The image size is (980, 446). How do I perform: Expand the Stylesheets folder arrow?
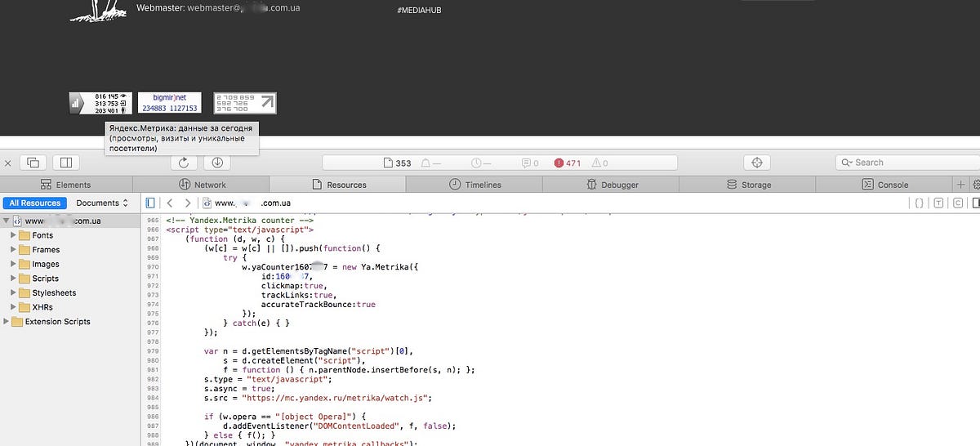[14, 292]
